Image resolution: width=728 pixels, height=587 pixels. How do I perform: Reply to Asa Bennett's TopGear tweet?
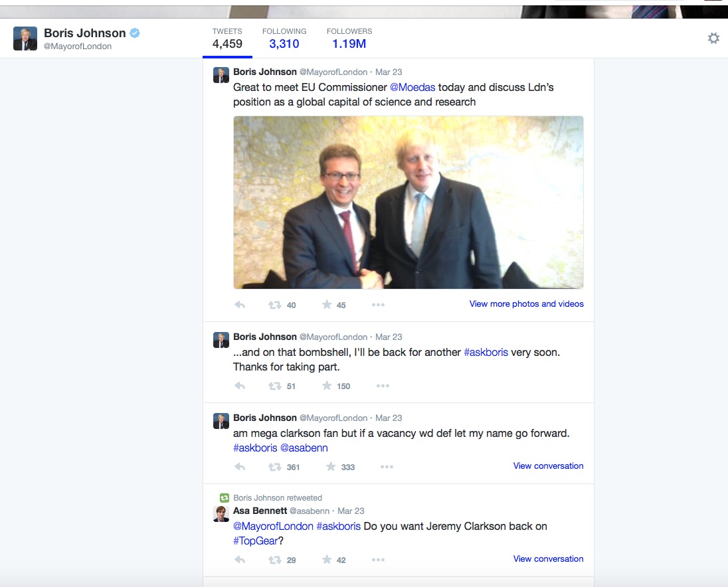[240, 560]
